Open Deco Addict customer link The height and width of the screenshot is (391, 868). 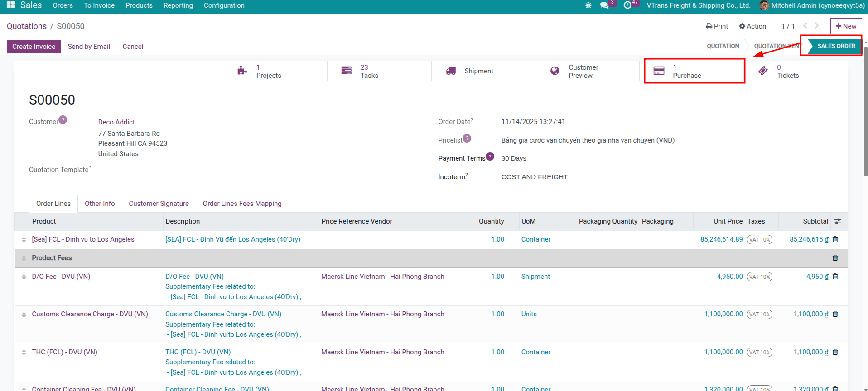[x=116, y=122]
